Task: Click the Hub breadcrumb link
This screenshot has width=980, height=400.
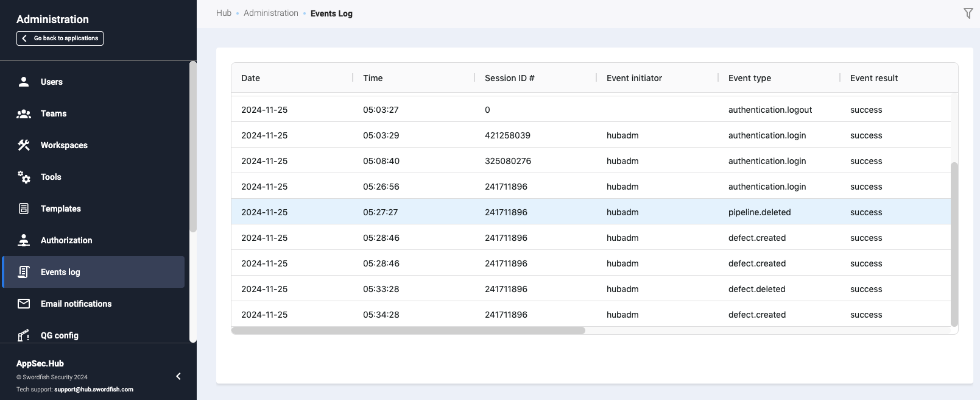Action: coord(224,13)
